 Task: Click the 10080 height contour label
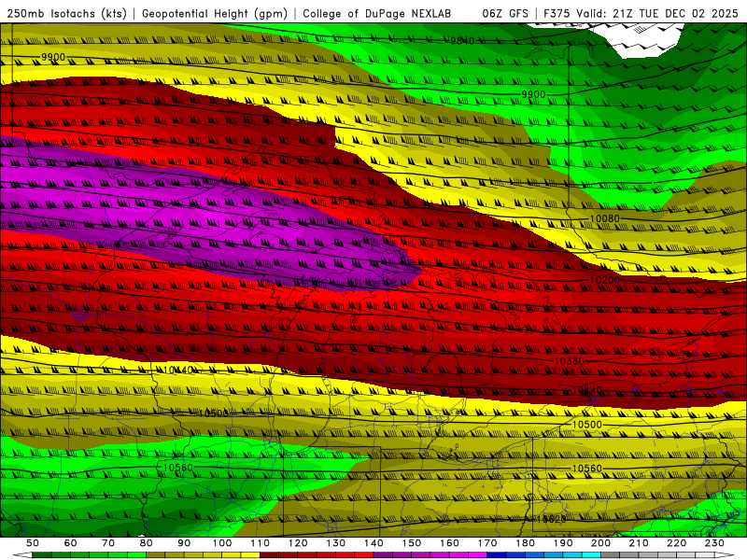tap(604, 218)
